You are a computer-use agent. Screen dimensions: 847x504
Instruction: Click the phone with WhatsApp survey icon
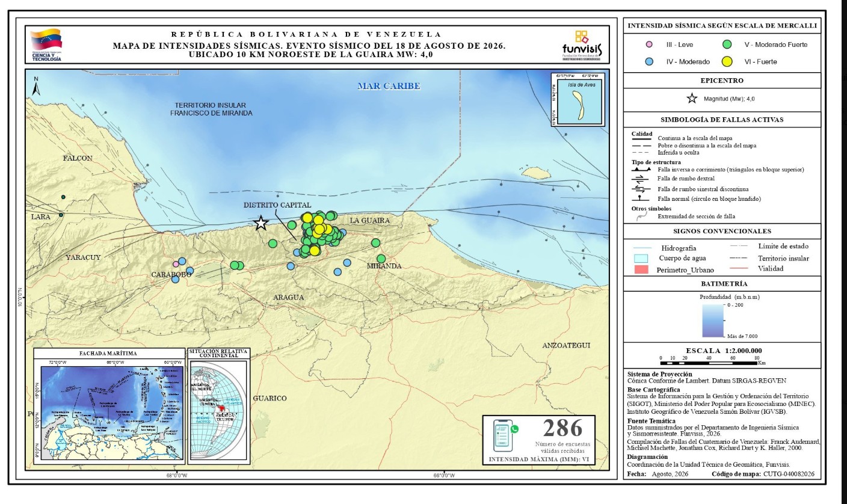pyautogui.click(x=505, y=435)
